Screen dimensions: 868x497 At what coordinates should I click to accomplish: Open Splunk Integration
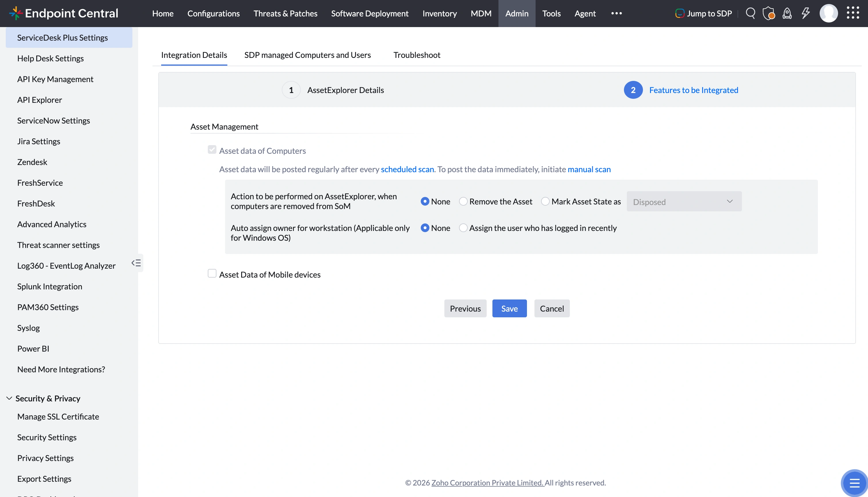point(50,287)
